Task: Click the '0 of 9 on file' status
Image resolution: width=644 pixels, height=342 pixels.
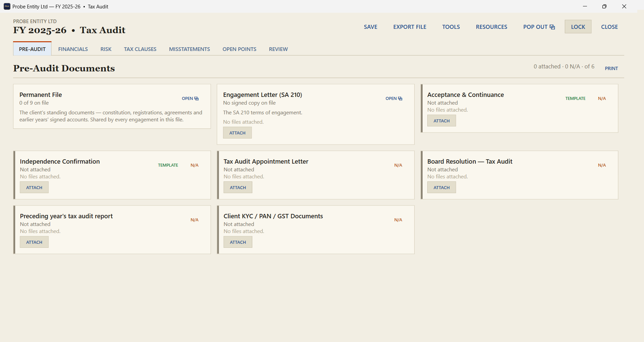Action: click(34, 103)
